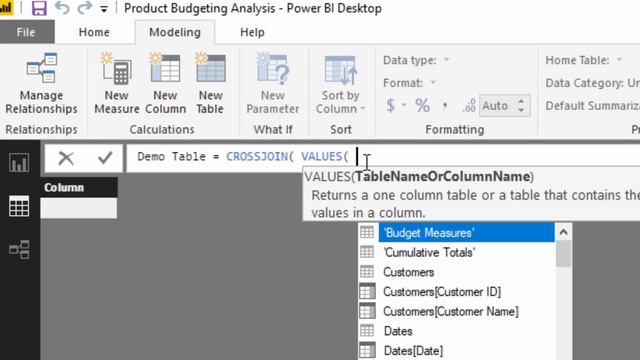
Task: Toggle the thousands separator comma
Action: pos(444,107)
